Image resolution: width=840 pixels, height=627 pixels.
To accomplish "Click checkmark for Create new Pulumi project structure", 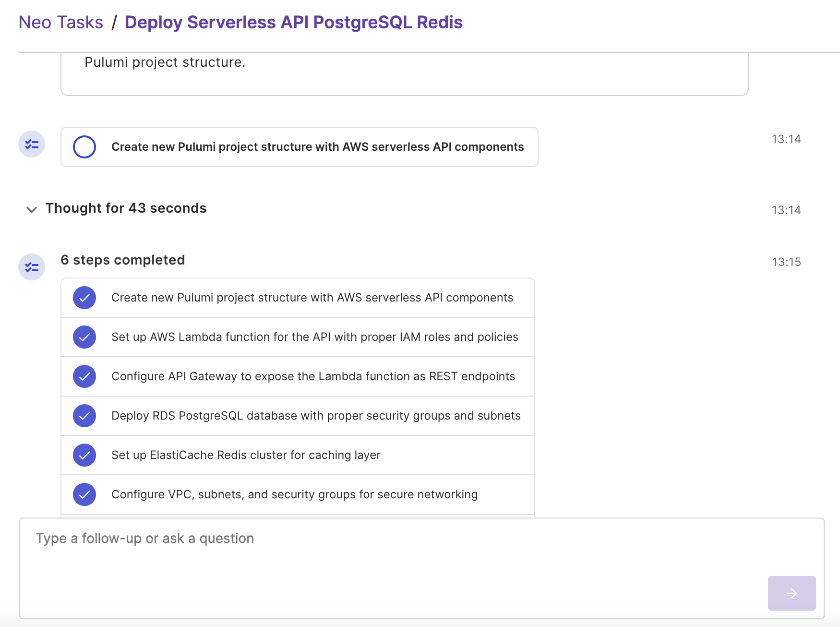I will point(84,298).
